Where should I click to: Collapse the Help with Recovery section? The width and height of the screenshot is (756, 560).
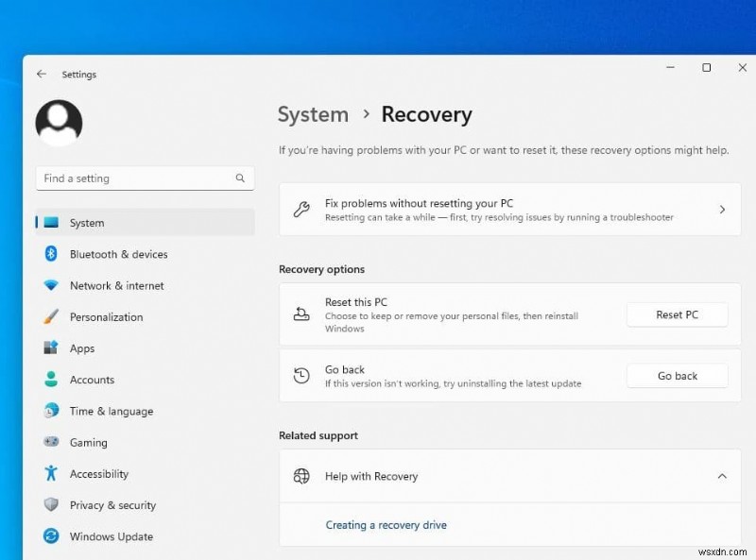[724, 476]
